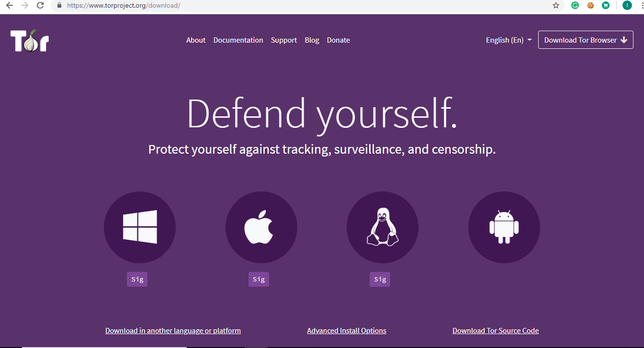Open the Grammarly extension icon
The image size is (644, 348).
575,6
